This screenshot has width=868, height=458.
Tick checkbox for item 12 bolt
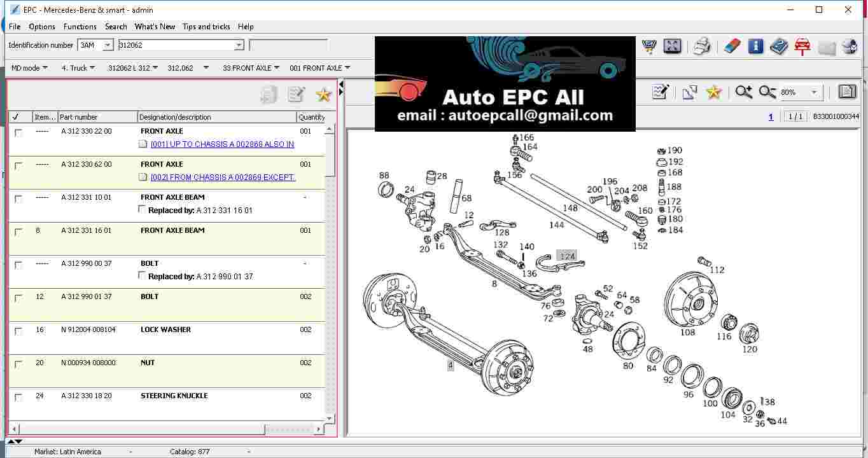(18, 298)
